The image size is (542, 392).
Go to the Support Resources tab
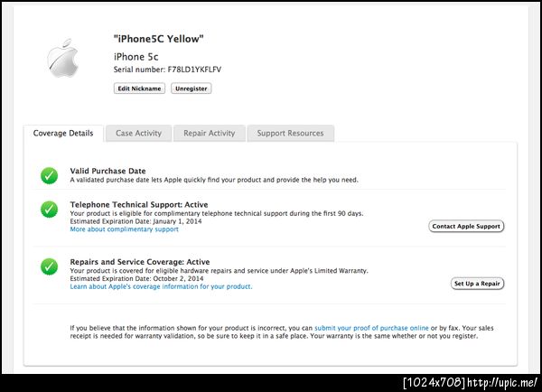290,134
